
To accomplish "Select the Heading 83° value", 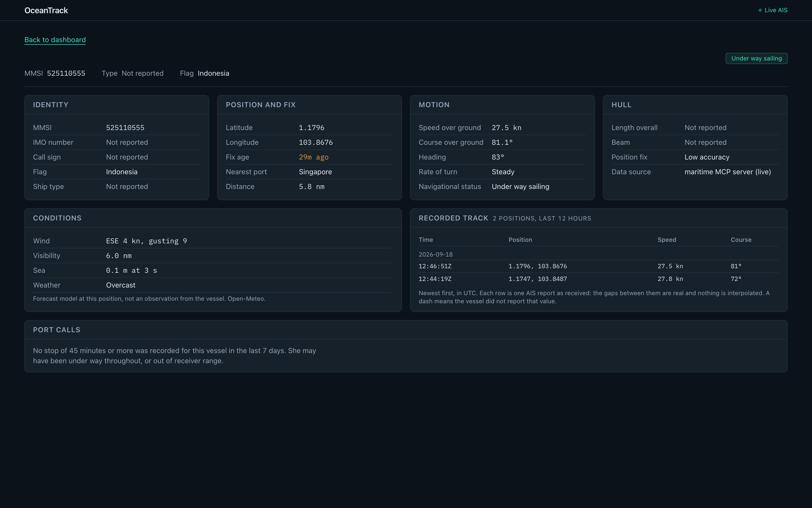I will (498, 157).
